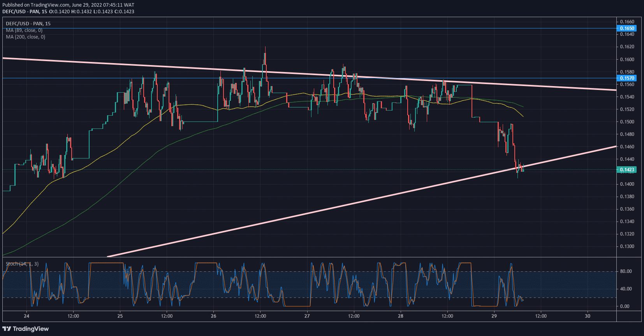Click the 80.00 stochastic axis level
The width and height of the screenshot is (644, 336).
[626, 271]
